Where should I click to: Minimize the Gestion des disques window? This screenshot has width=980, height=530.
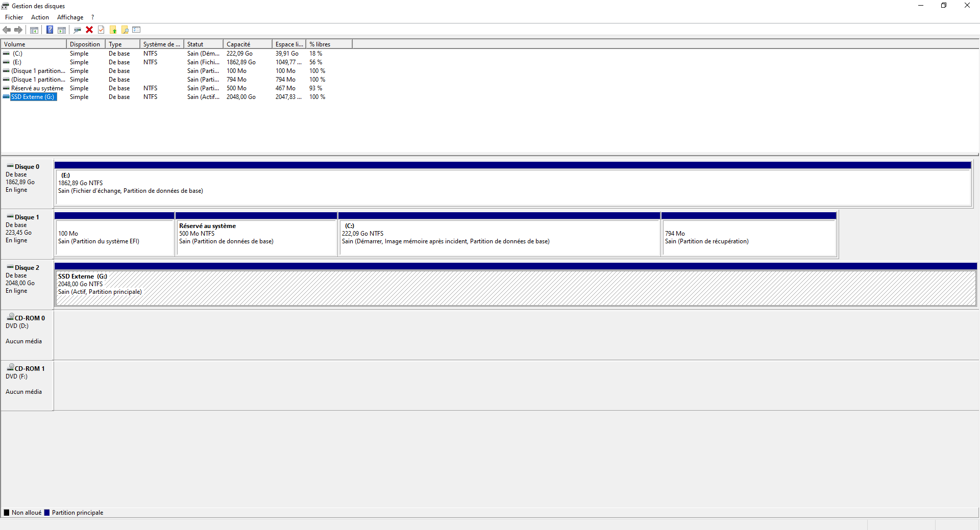921,6
